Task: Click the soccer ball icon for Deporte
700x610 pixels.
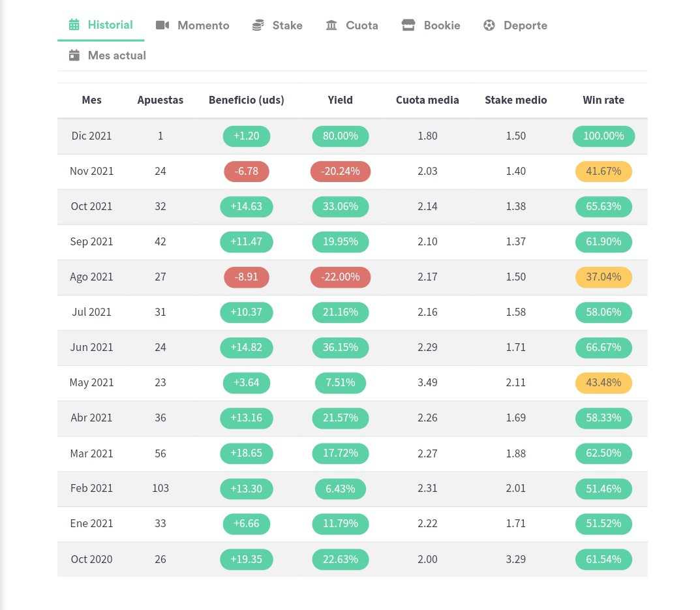Action: click(x=489, y=25)
